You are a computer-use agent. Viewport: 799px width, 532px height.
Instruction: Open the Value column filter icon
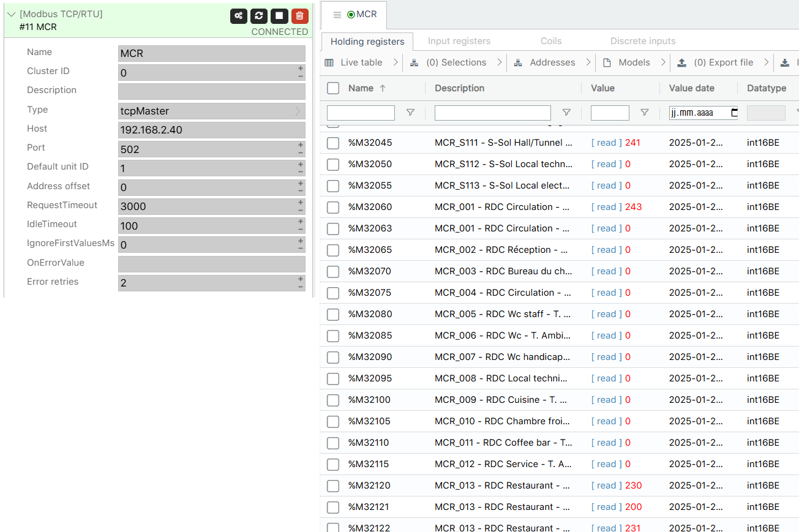(644, 113)
